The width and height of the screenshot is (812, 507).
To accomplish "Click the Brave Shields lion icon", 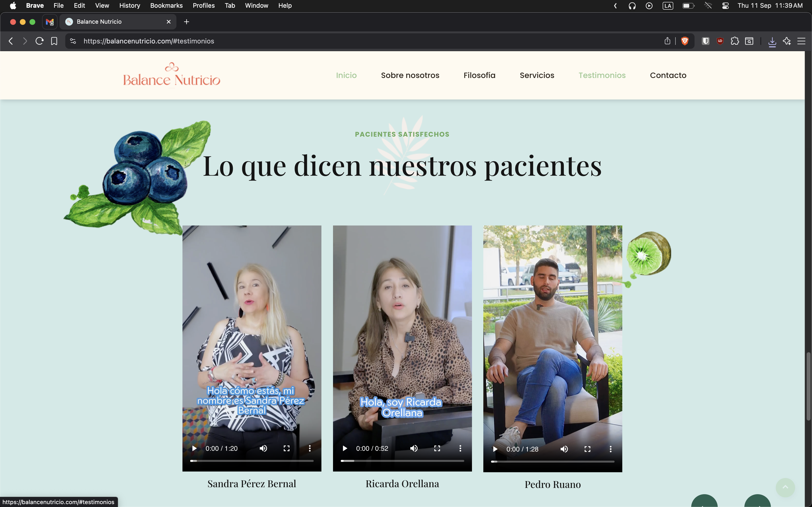I will tap(684, 41).
